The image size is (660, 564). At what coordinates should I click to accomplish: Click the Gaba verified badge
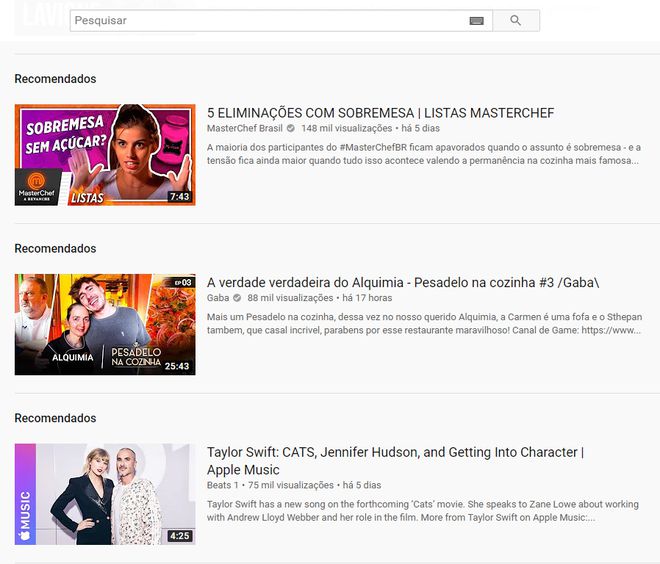(x=237, y=298)
